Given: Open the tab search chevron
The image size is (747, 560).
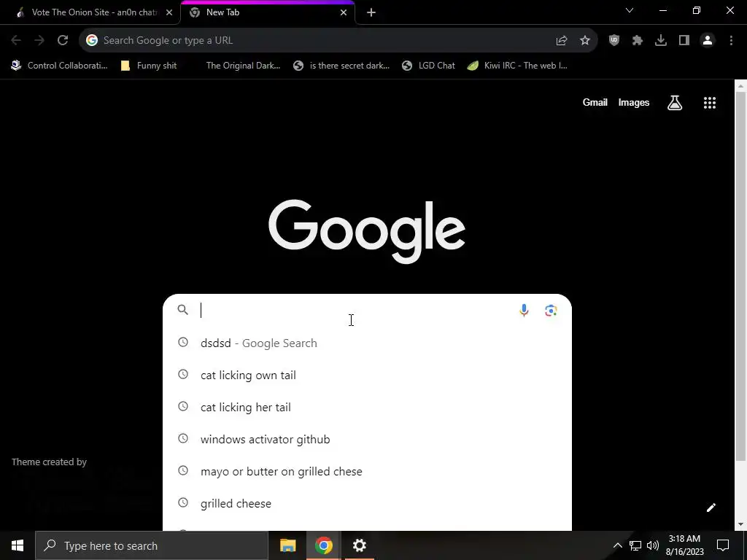Looking at the screenshot, I should point(630,10).
